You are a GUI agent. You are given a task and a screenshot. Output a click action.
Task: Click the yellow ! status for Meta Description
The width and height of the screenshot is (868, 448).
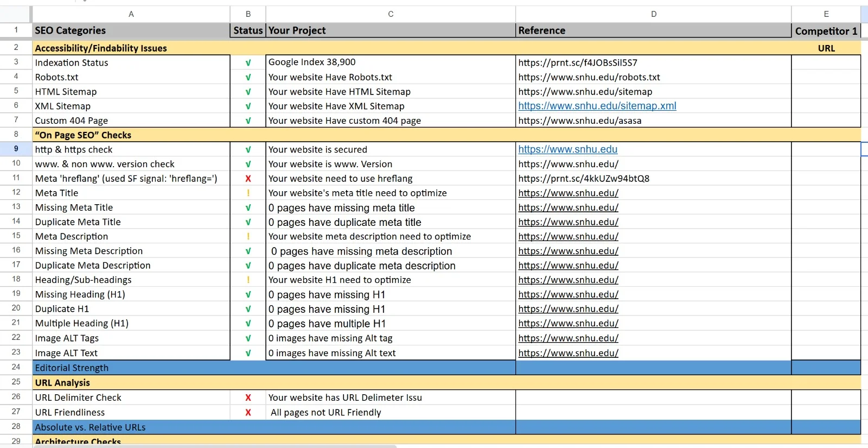(248, 236)
